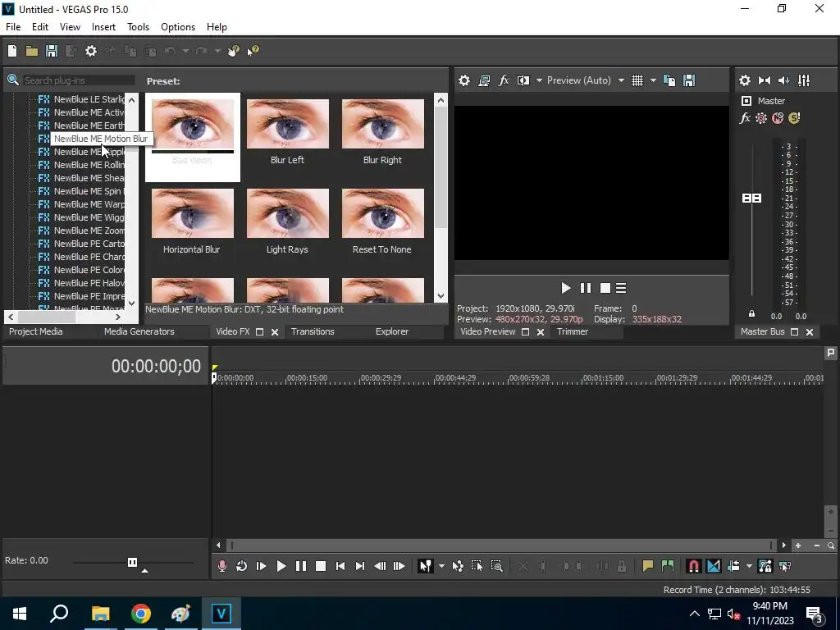This screenshot has height=630, width=840.
Task: Toggle Master mute button
Action: pos(778,118)
